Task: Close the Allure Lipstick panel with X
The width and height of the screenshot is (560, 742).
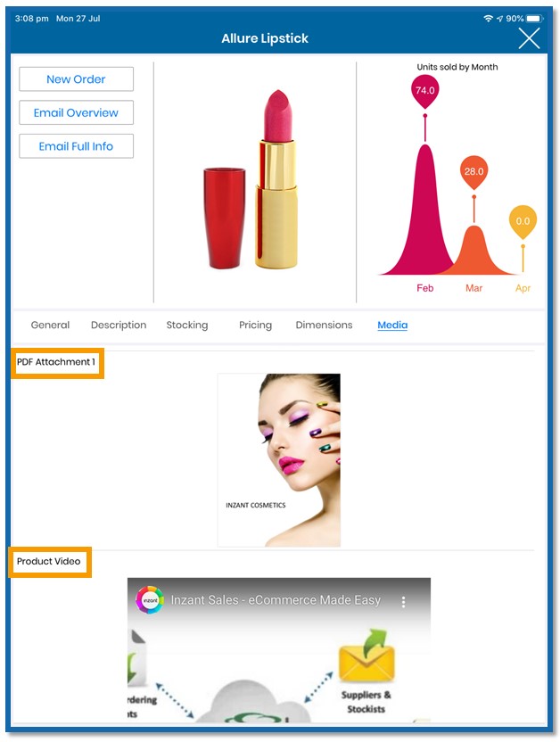Action: tap(529, 38)
